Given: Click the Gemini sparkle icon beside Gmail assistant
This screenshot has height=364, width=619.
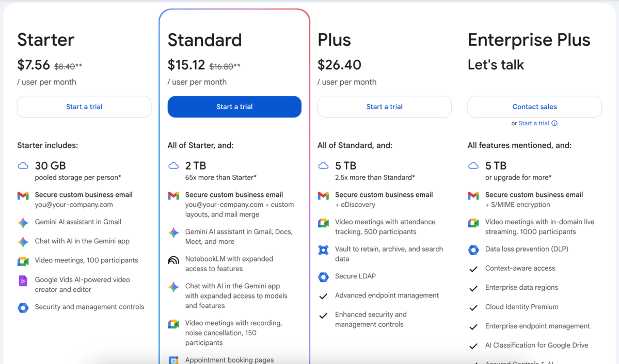Looking at the screenshot, I should pyautogui.click(x=23, y=223).
